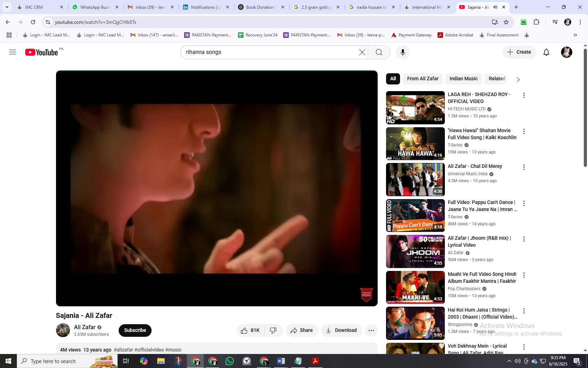This screenshot has height=368, width=588.
Task: Open the #officialvideo hashtag link
Action: coord(149,350)
